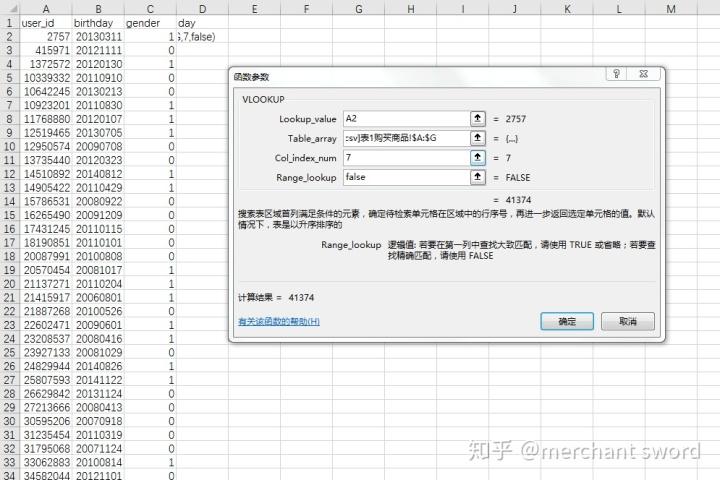The width and height of the screenshot is (720, 480).
Task: Click cell with user_id 10923201
Action: [x=46, y=105]
